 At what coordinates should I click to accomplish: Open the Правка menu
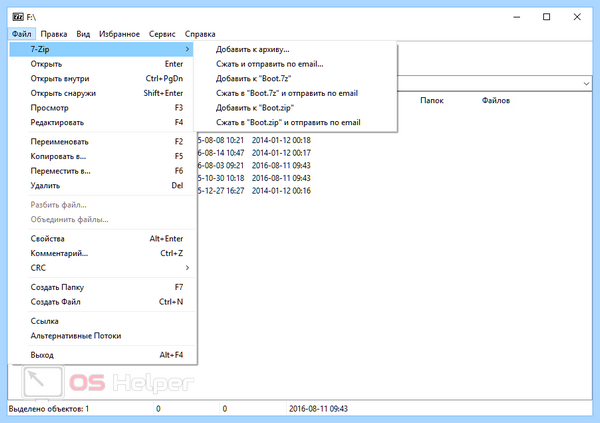[54, 34]
